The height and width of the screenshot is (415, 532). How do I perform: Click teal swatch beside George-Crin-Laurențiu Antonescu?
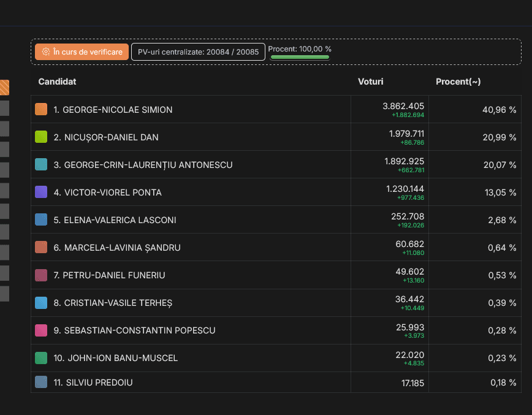click(41, 165)
